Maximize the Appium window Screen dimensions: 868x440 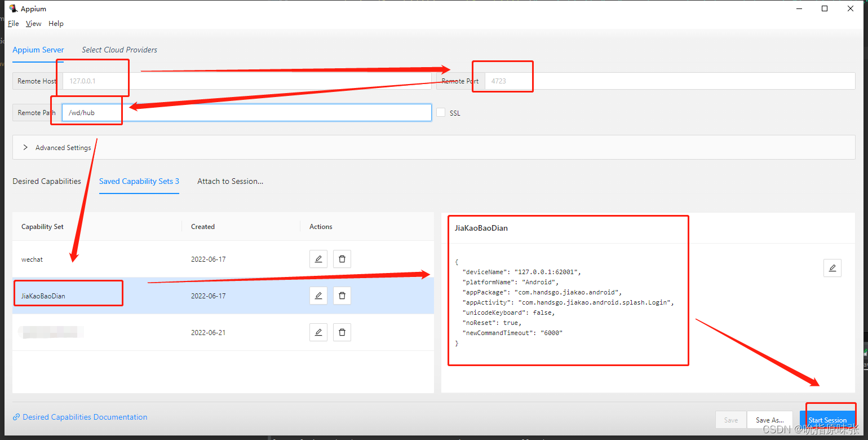coord(825,8)
